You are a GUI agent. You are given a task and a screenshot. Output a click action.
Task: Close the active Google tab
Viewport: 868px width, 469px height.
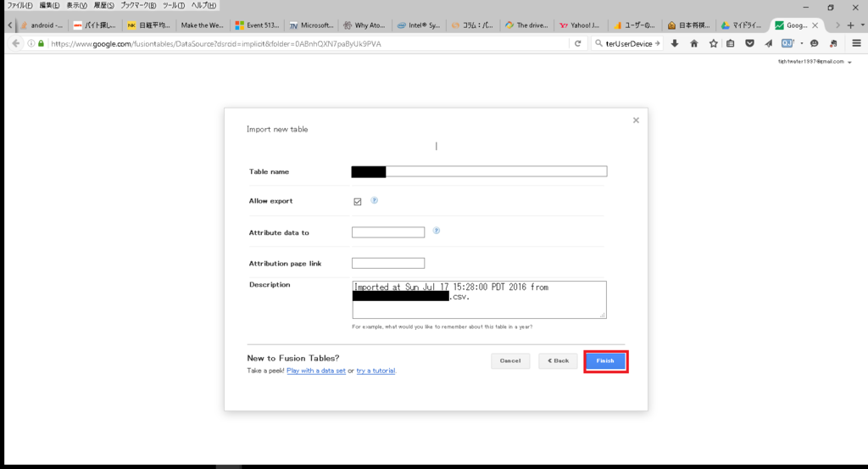click(815, 25)
